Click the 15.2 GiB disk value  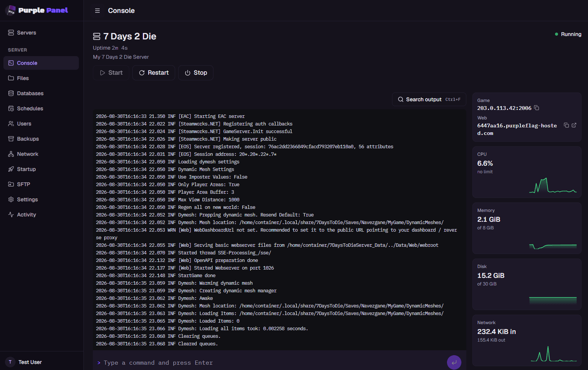point(491,276)
